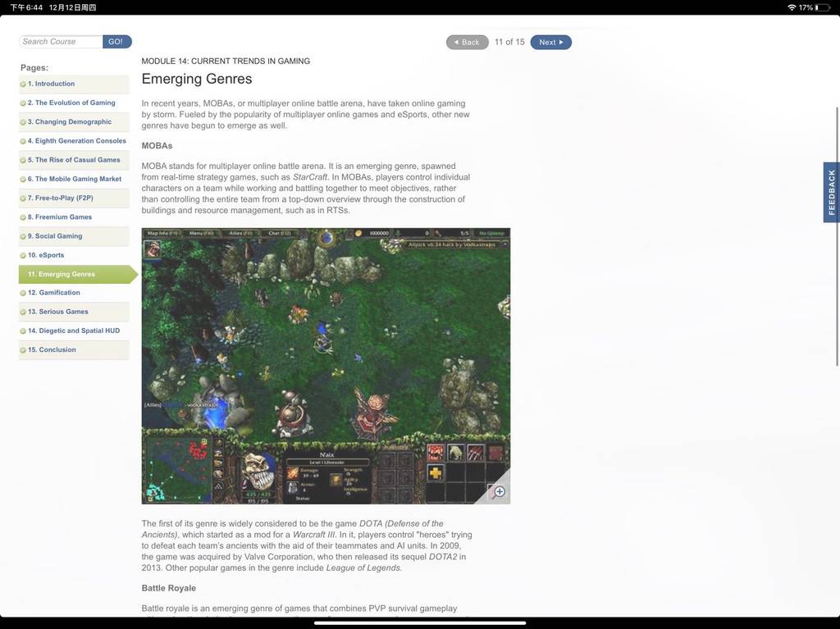Tap the clock time in status bar
Screen dimensions: 840x629
point(26,7)
